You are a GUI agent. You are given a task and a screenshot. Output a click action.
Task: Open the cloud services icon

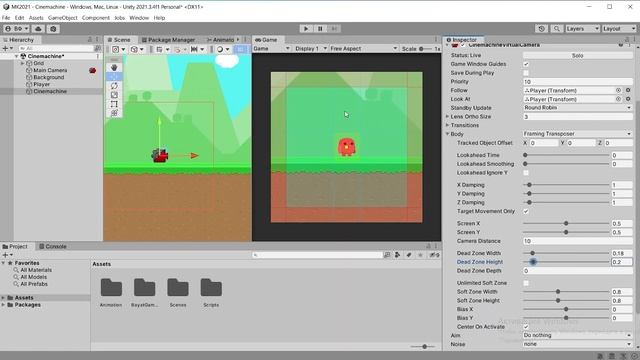coord(38,29)
